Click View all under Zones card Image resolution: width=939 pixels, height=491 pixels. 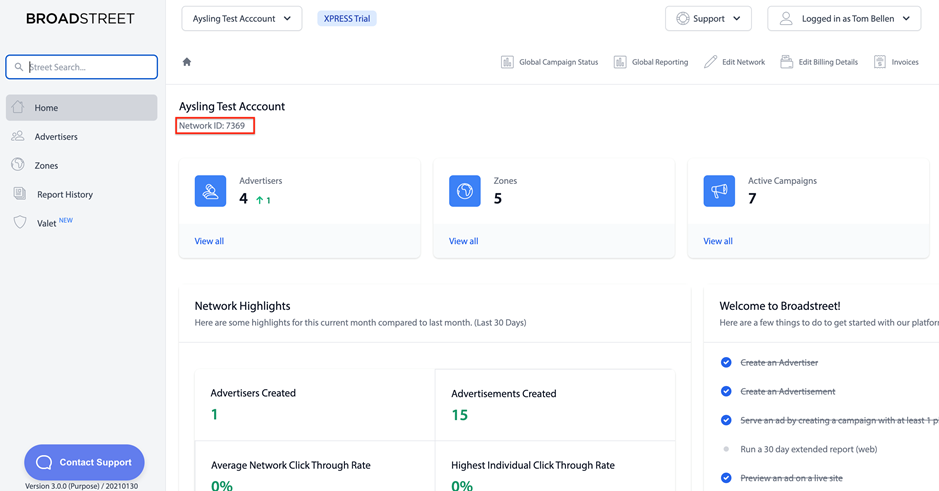point(464,241)
